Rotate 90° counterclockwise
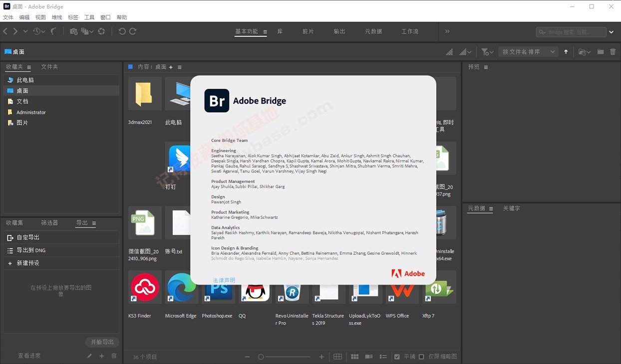This screenshot has height=364, width=621. click(x=122, y=31)
